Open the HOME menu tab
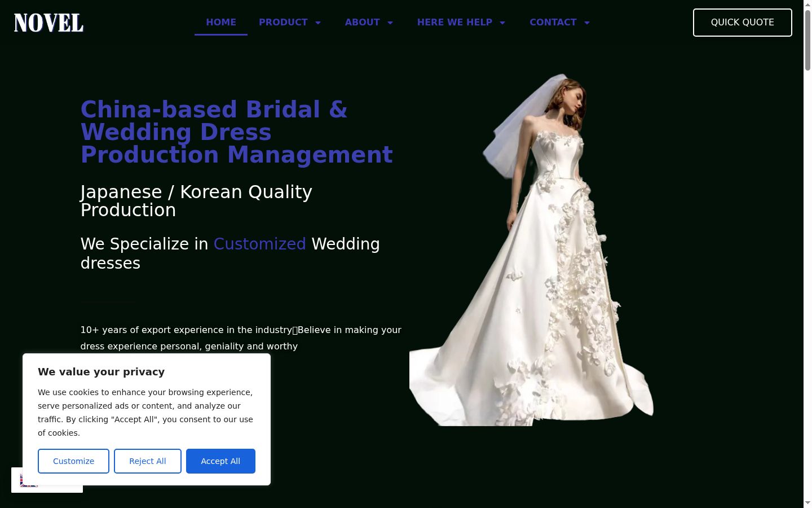 pos(221,23)
